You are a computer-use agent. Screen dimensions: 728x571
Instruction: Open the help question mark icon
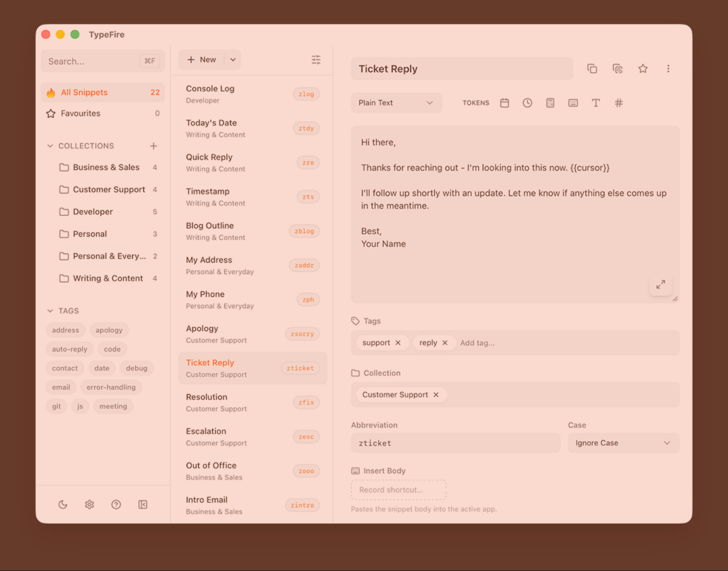pyautogui.click(x=116, y=504)
